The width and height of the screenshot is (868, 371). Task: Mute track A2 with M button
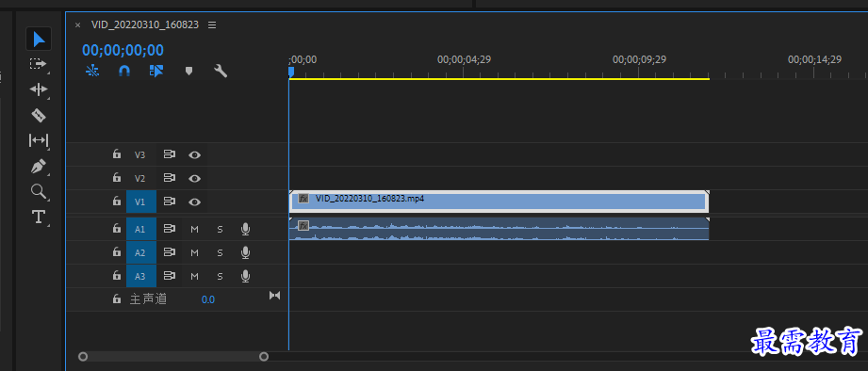194,252
